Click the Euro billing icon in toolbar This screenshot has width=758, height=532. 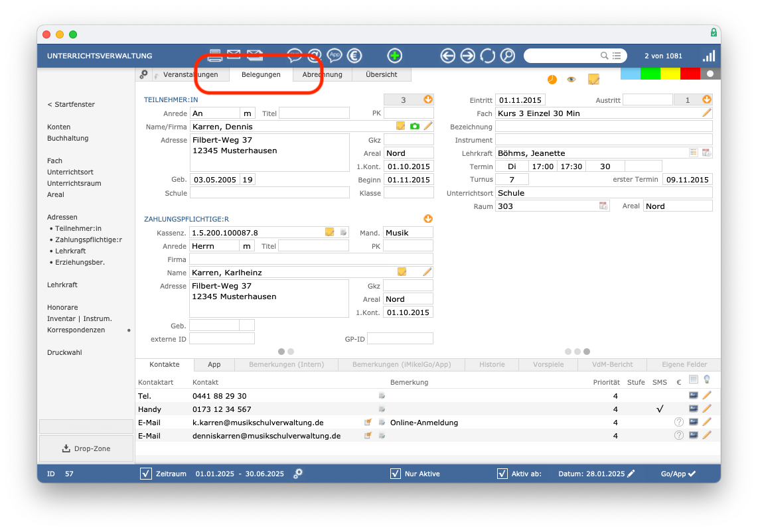(x=354, y=56)
